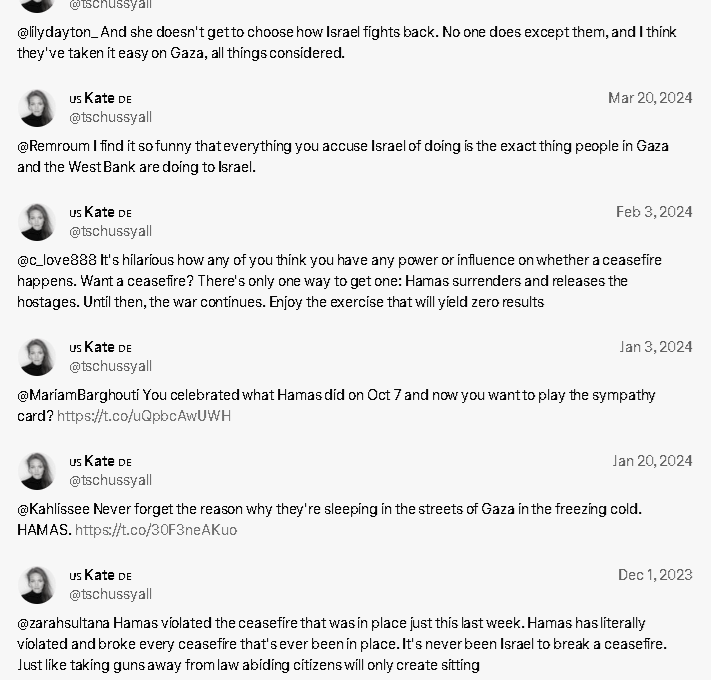Click the @tschussyall handle on the Dec 1 post
The width and height of the screenshot is (711, 680).
pyautogui.click(x=110, y=594)
